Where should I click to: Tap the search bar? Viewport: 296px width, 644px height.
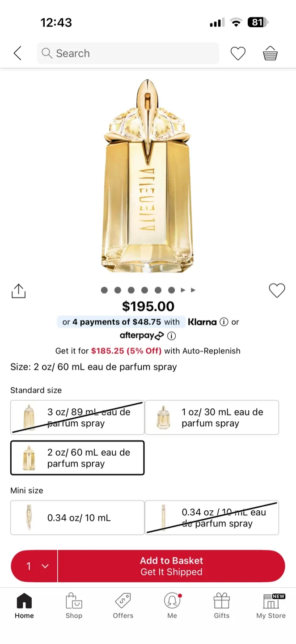coord(128,53)
